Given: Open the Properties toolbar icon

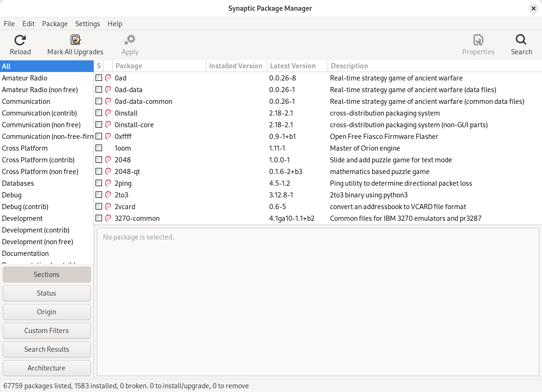Looking at the screenshot, I should 478,40.
